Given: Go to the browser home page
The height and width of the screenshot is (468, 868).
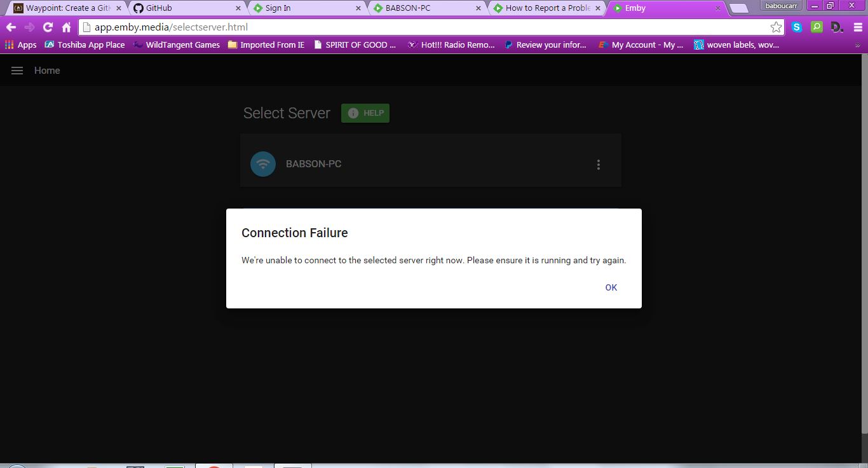Looking at the screenshot, I should pyautogui.click(x=66, y=27).
